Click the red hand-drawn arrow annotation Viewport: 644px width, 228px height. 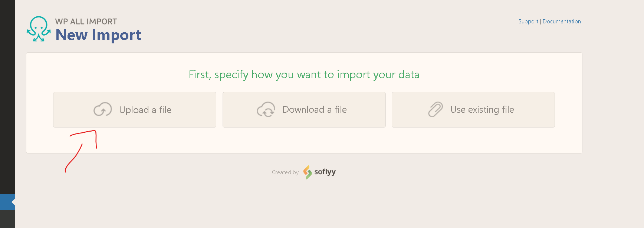coord(81,151)
